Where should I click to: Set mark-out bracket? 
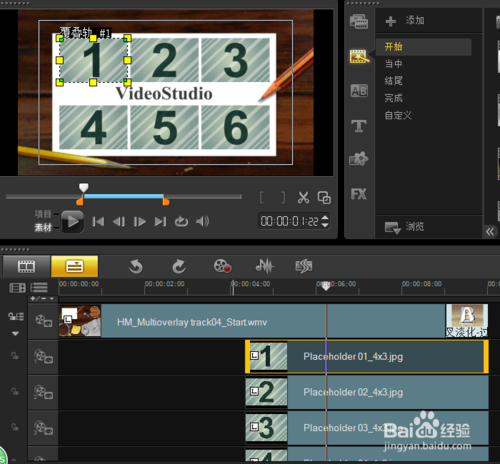(x=283, y=197)
